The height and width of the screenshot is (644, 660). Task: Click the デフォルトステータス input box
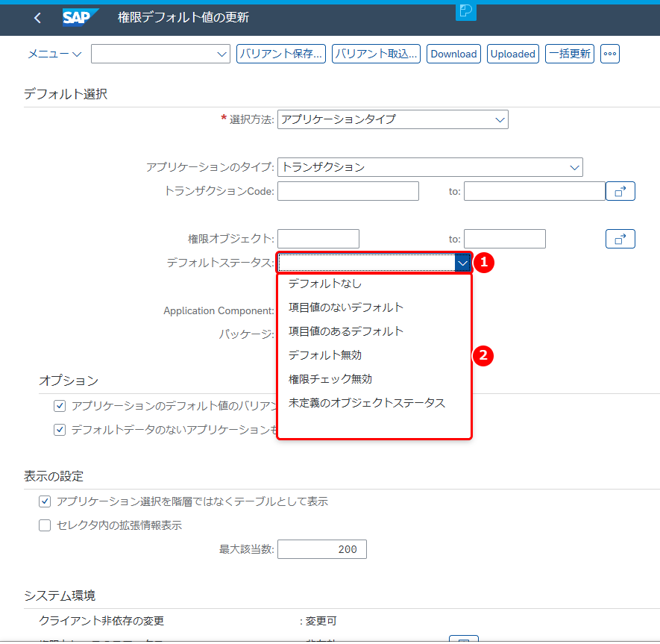coord(367,263)
